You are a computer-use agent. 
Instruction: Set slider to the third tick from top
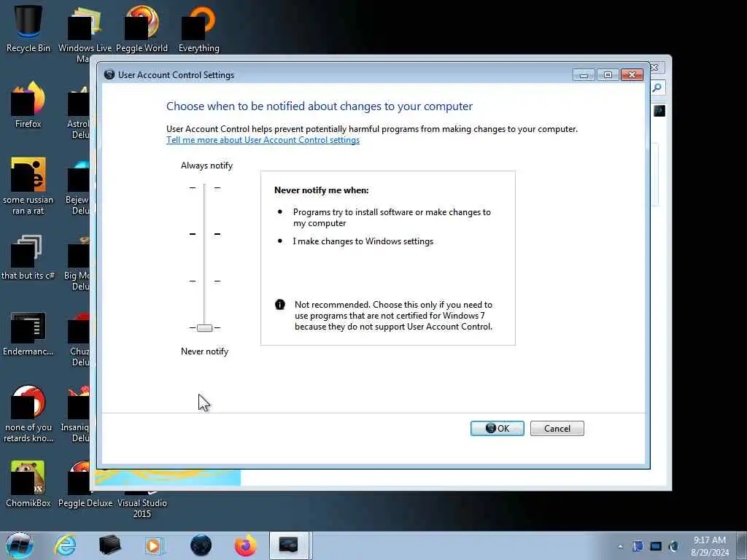click(x=204, y=281)
